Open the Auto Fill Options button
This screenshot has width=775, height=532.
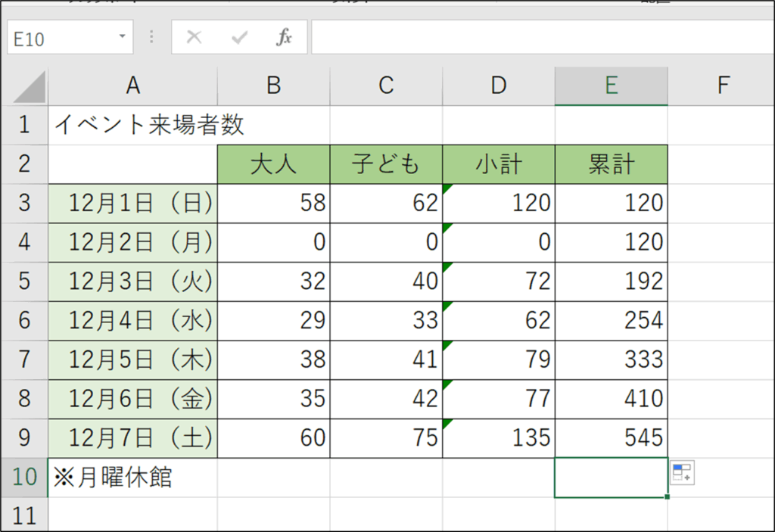click(683, 473)
